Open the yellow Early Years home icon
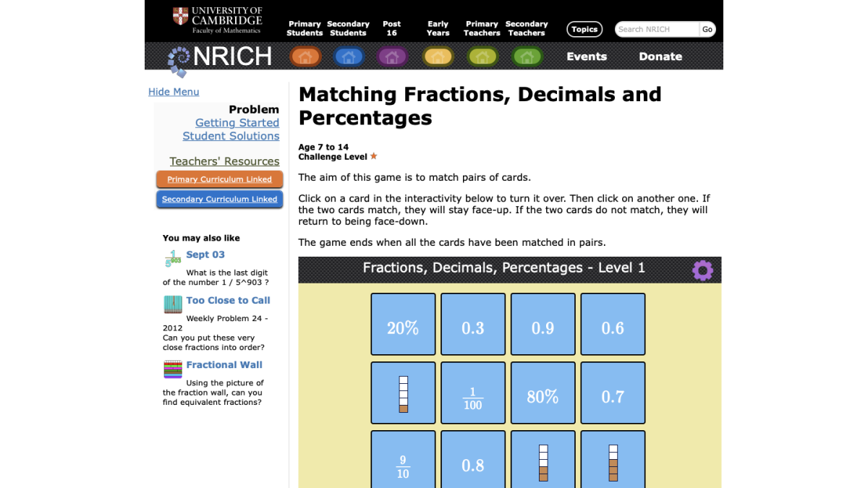 pyautogui.click(x=438, y=56)
